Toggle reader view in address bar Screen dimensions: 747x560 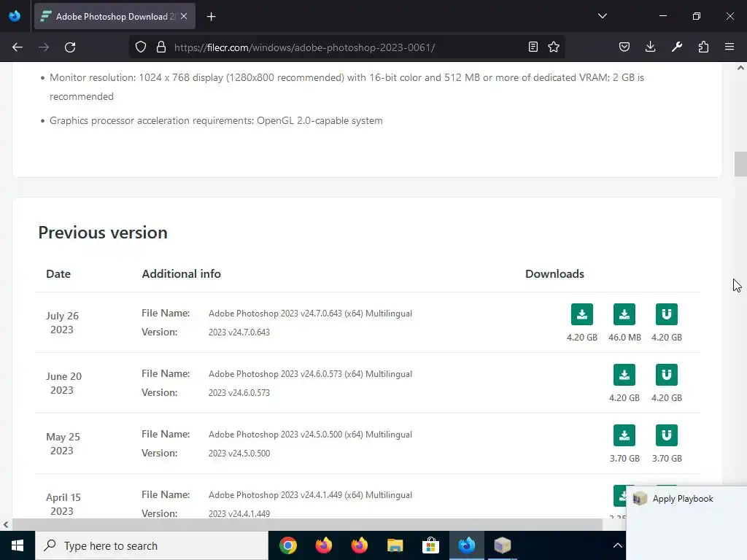[533, 47]
